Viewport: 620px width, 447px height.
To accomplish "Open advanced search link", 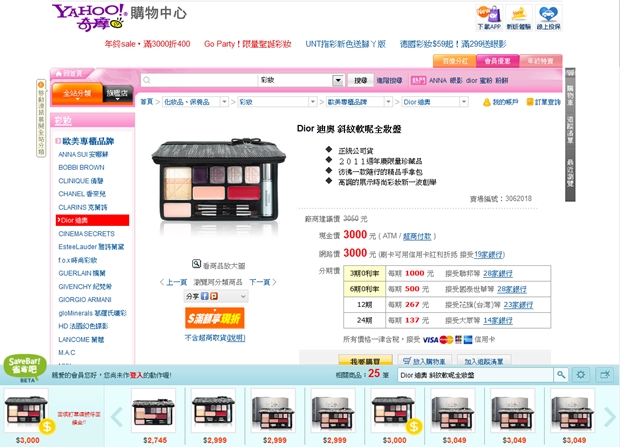I will pyautogui.click(x=389, y=80).
